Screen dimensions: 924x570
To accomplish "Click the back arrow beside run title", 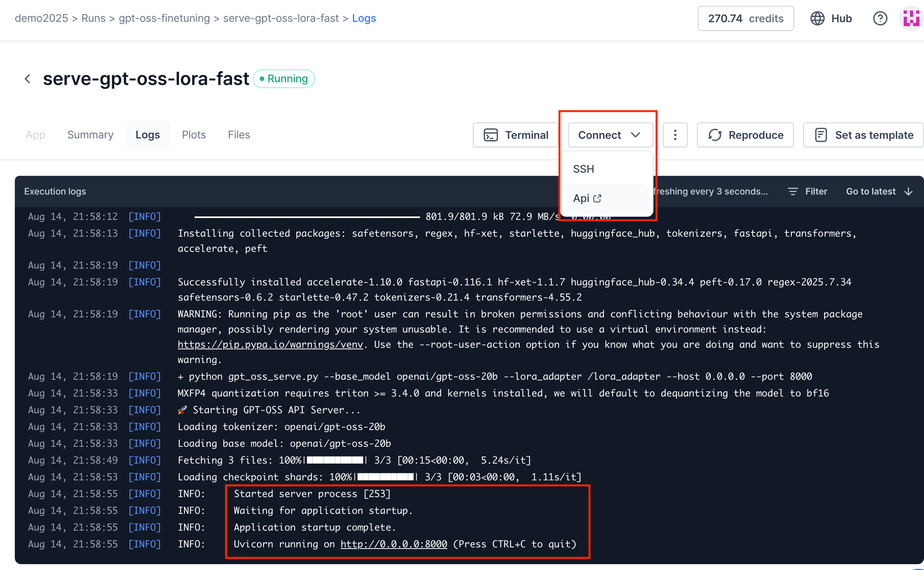I will [27, 79].
